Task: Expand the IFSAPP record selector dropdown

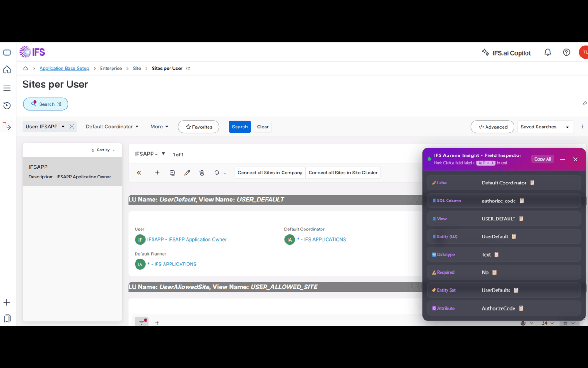Action: 163,154
